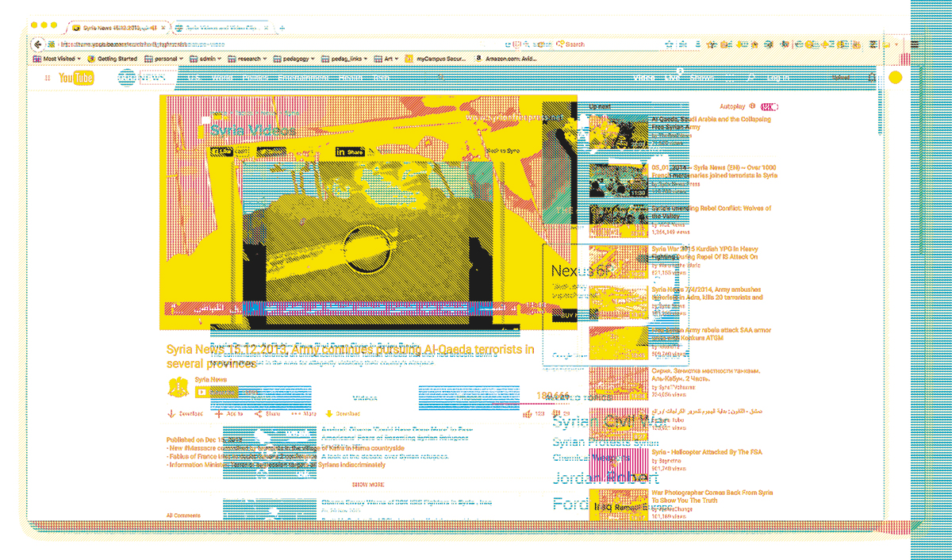Viewport: 952px width, 560px height.
Task: Click the Log in link in header
Action: click(x=778, y=78)
